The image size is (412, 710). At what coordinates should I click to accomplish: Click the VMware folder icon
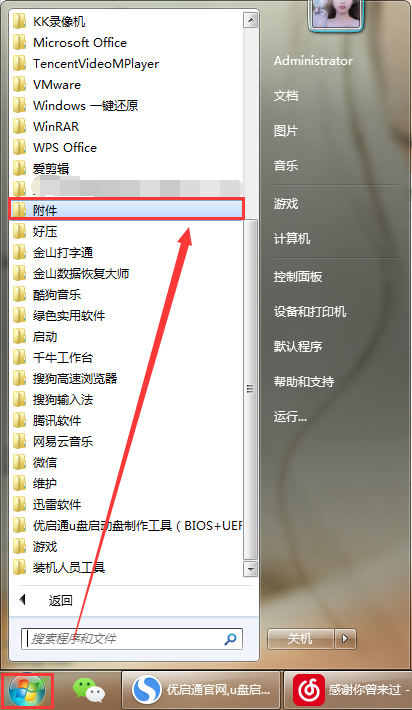pyautogui.click(x=19, y=84)
